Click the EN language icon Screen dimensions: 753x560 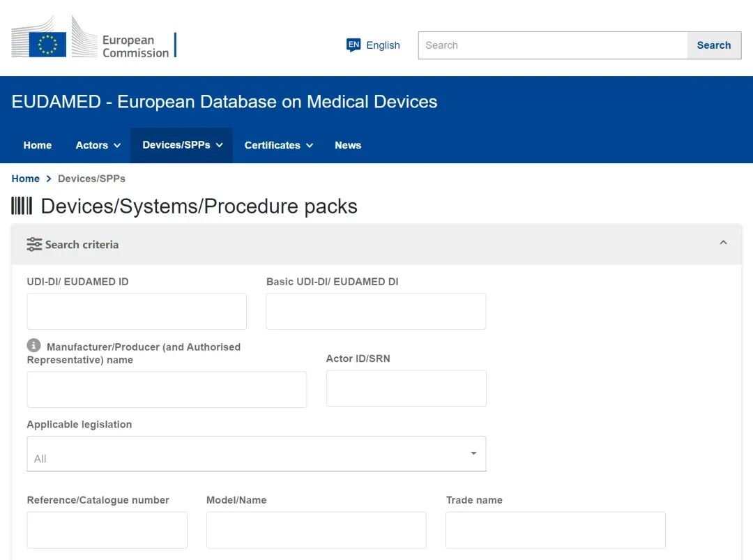353,45
